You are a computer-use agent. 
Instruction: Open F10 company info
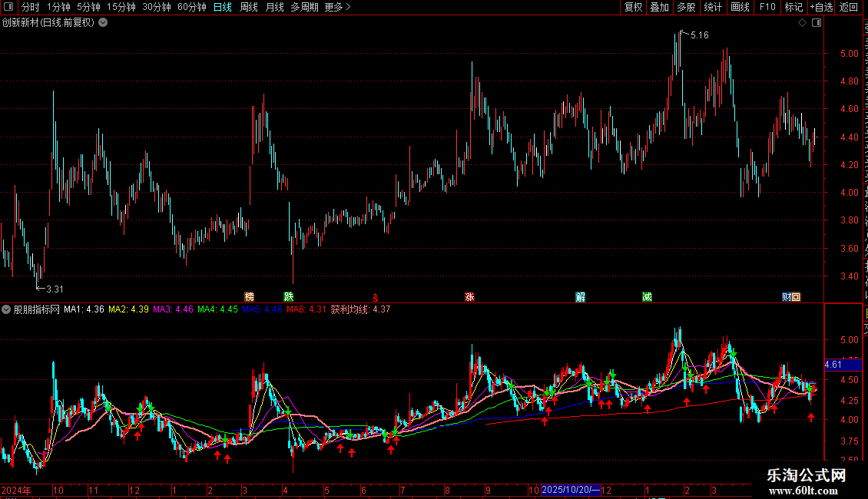click(x=767, y=7)
